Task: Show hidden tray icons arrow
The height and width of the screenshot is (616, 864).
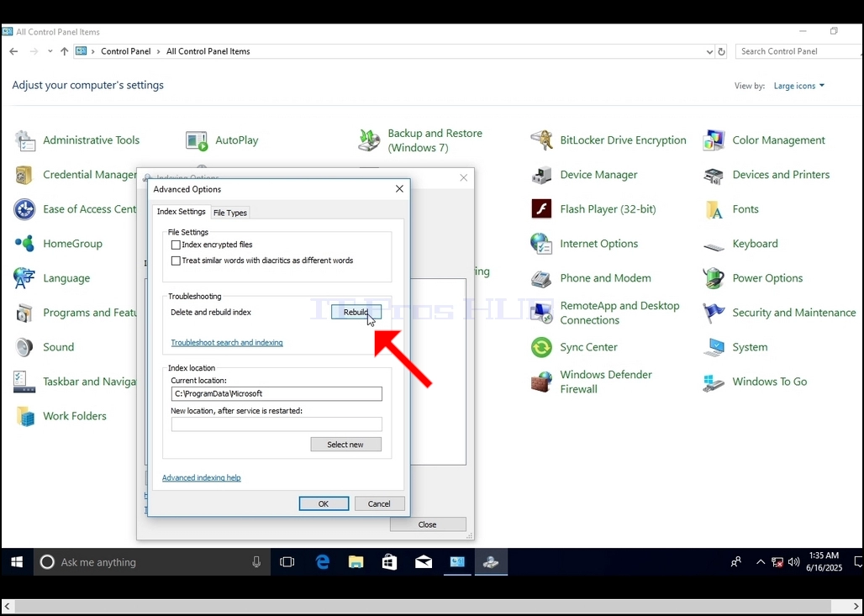Action: pos(761,562)
